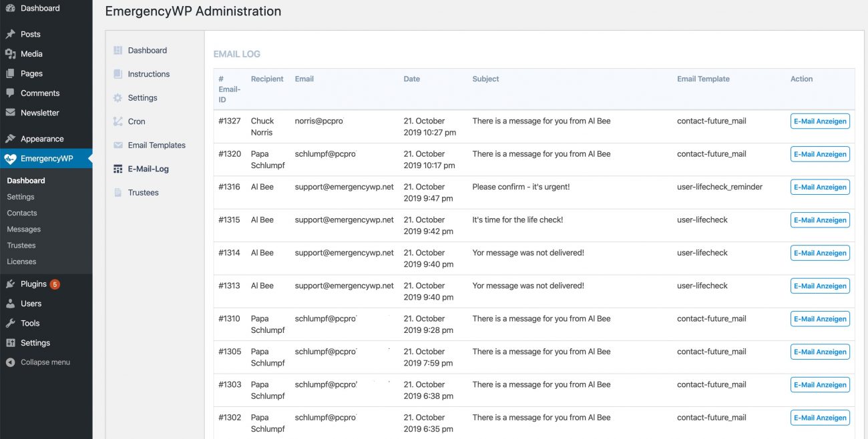868x439 pixels.
Task: Open Media in the WordPress menu
Action: pyautogui.click(x=46, y=54)
